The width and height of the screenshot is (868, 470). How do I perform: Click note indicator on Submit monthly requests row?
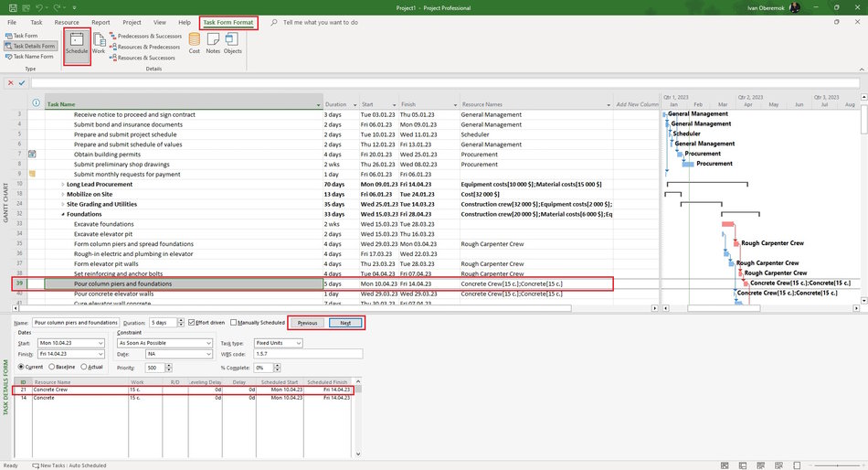(x=32, y=174)
